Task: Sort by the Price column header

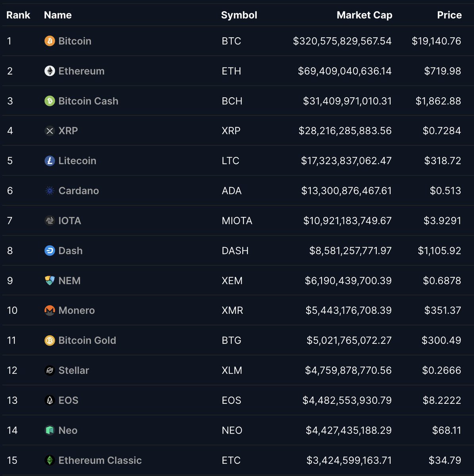Action: (449, 15)
